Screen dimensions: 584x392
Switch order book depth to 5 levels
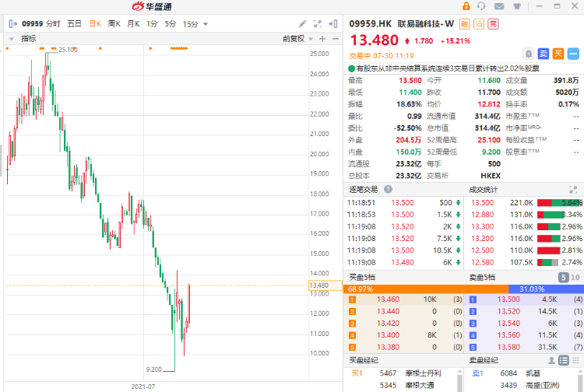pyautogui.click(x=563, y=278)
